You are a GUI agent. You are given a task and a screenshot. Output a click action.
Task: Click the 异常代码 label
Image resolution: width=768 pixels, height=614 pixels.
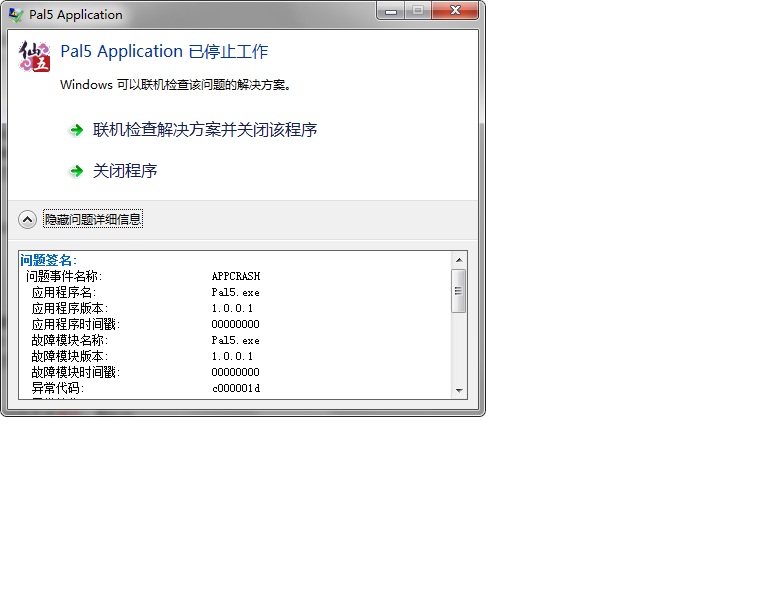click(58, 388)
